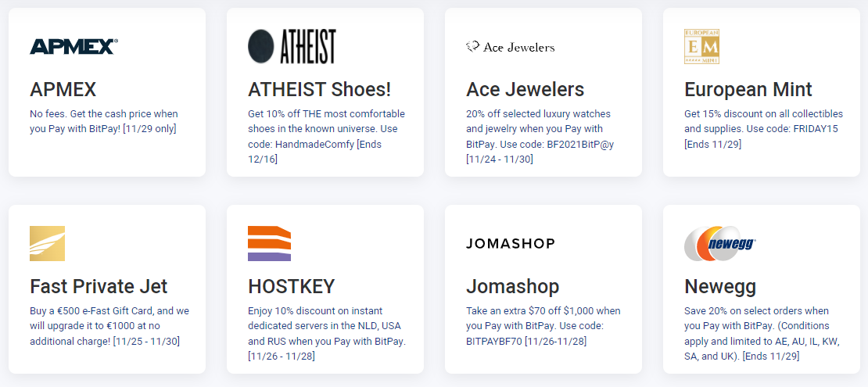Open the APMEX heading link
The image size is (868, 387).
(x=63, y=89)
